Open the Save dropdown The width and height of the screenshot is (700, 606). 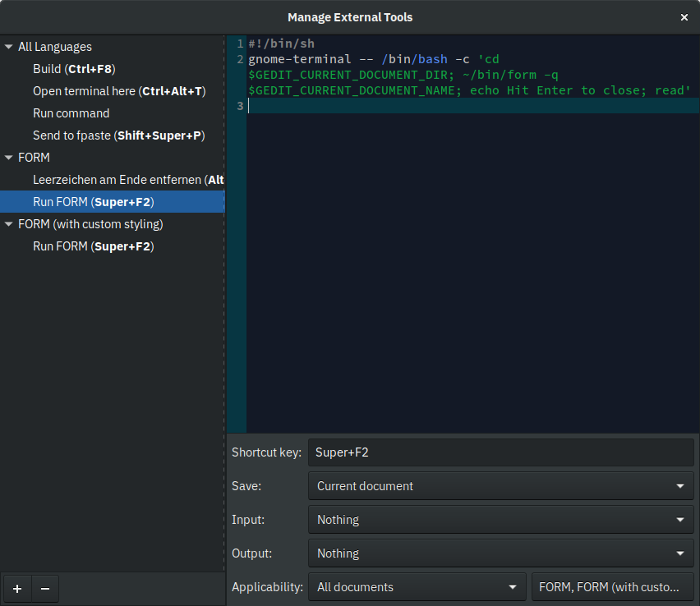click(x=500, y=486)
